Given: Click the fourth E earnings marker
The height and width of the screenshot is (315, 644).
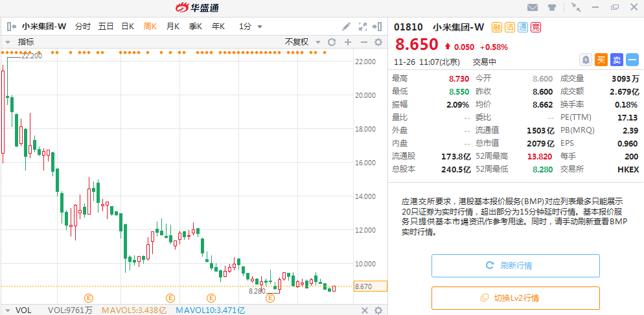Looking at the screenshot, I should point(270,297).
